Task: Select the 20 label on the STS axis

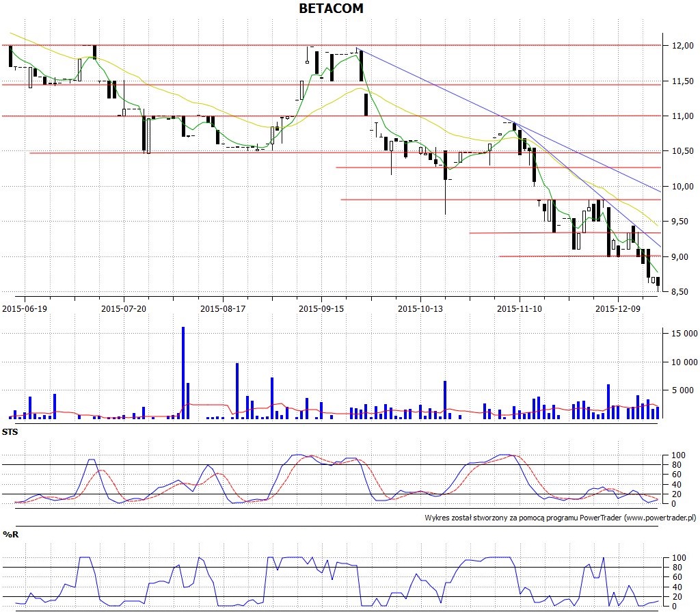Action: pos(677,494)
